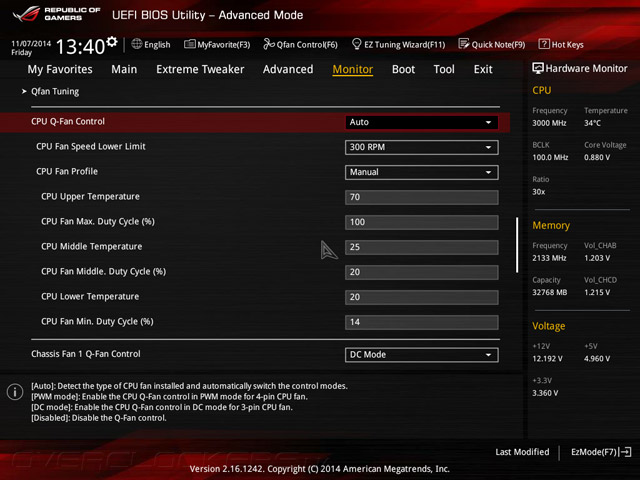The width and height of the screenshot is (640, 480).
Task: Click the CPU Upper Temperature field
Action: (422, 197)
